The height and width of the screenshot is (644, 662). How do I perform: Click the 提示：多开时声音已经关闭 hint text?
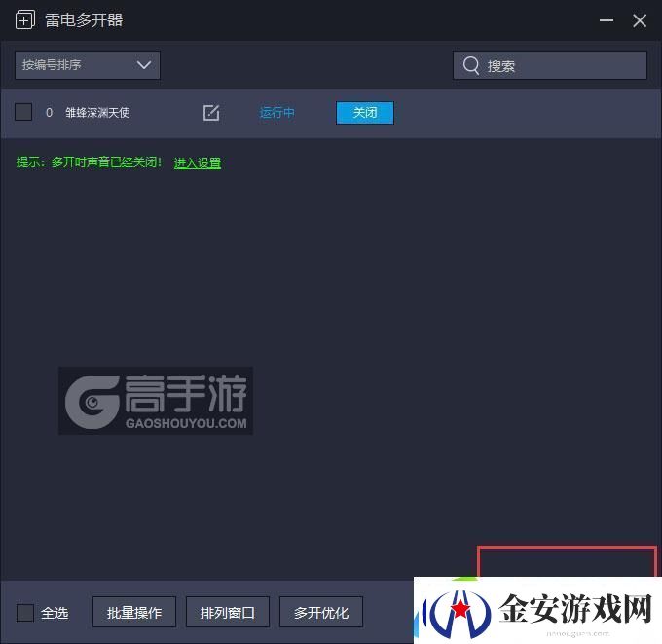click(x=89, y=162)
